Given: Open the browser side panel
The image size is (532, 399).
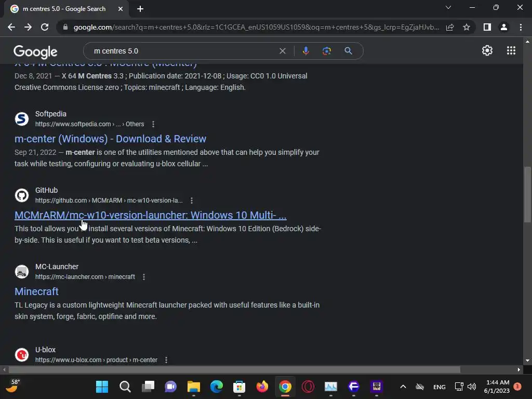Looking at the screenshot, I should coord(487,27).
